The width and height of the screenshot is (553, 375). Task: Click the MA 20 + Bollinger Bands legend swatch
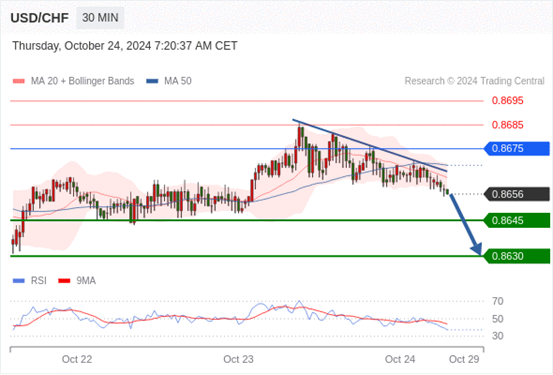19,81
